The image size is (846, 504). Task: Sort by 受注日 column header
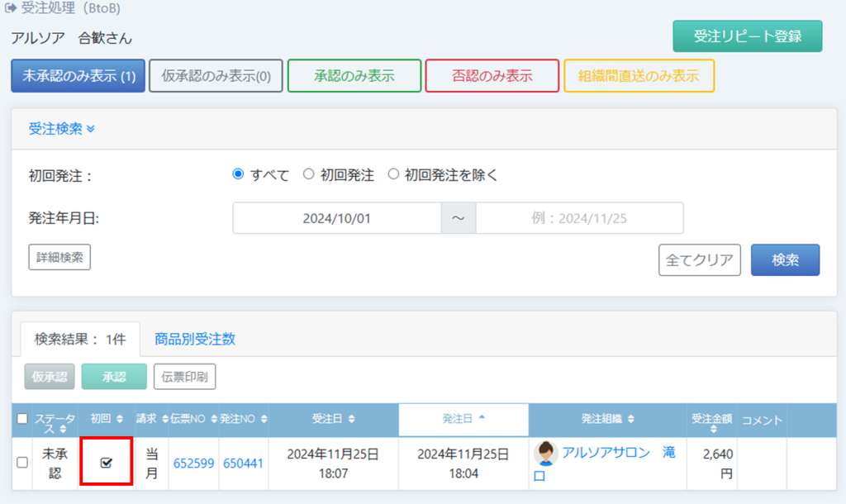[x=333, y=420]
